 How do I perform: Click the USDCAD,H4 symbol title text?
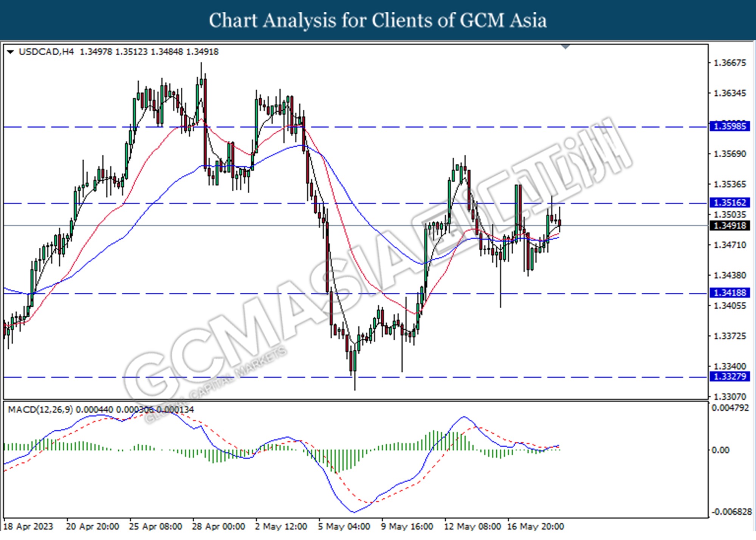[x=46, y=52]
